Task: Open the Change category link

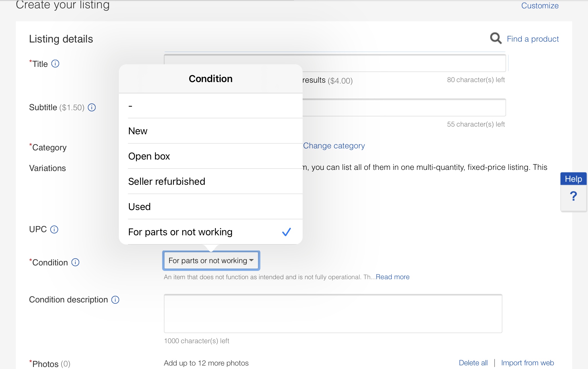Action: pyautogui.click(x=334, y=146)
